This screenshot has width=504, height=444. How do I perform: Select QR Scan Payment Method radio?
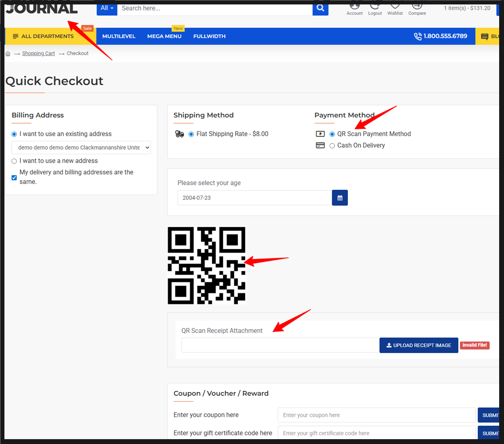(332, 134)
